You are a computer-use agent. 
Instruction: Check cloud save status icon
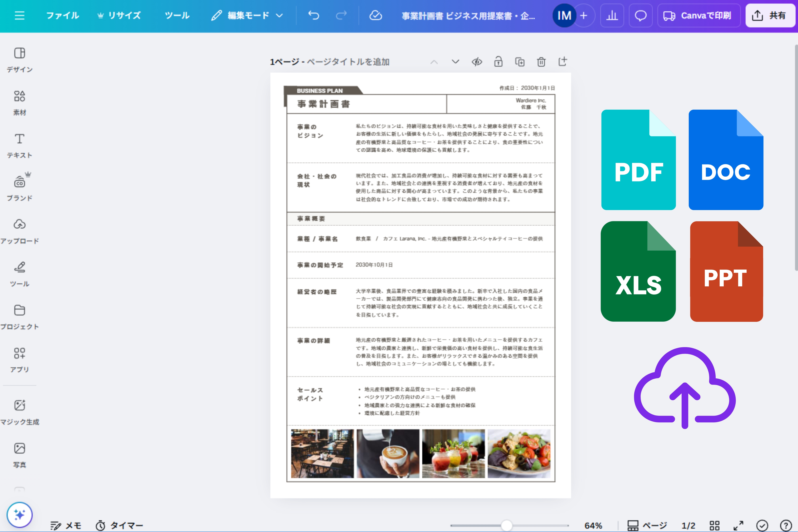coord(376,16)
